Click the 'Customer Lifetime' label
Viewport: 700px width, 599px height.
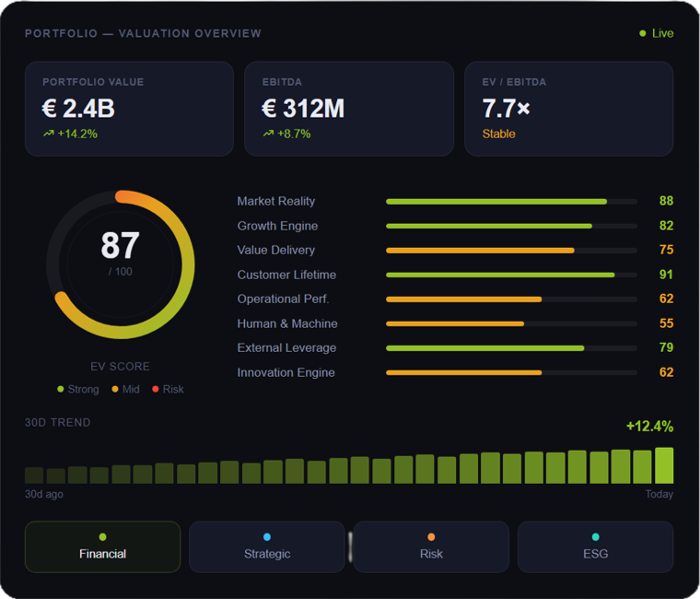tap(286, 275)
